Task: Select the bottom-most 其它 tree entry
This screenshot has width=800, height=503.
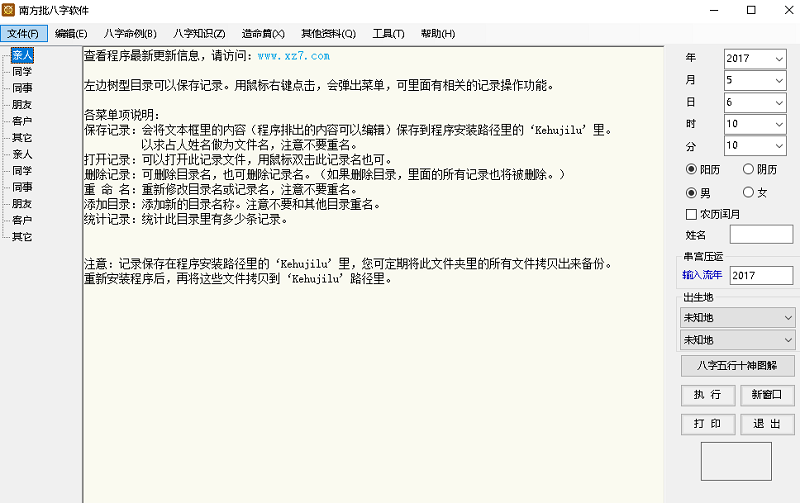Action: tap(22, 237)
